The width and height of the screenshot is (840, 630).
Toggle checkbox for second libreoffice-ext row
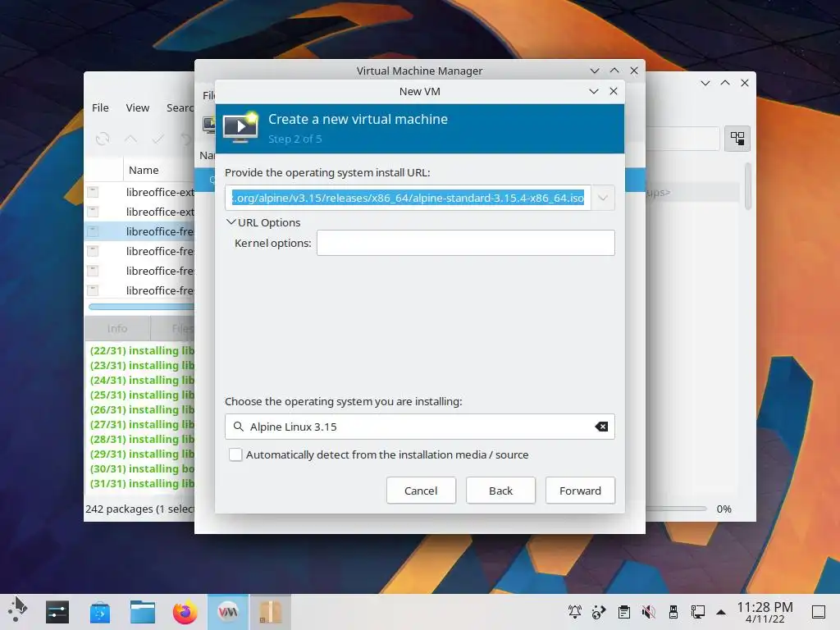coord(94,212)
